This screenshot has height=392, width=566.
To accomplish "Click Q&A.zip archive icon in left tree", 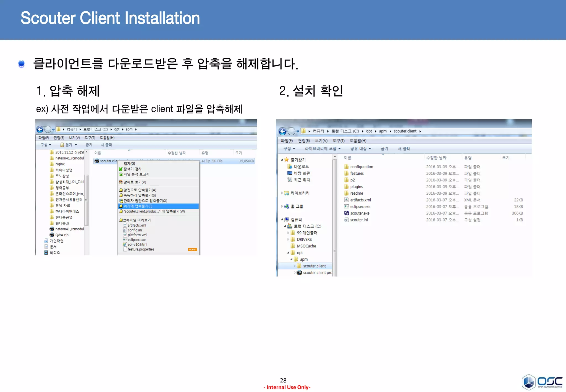I will 52,235.
